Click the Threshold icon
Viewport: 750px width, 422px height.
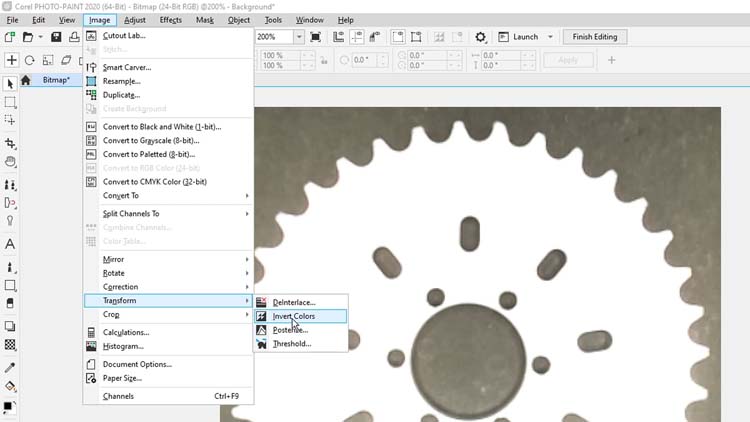(x=261, y=344)
